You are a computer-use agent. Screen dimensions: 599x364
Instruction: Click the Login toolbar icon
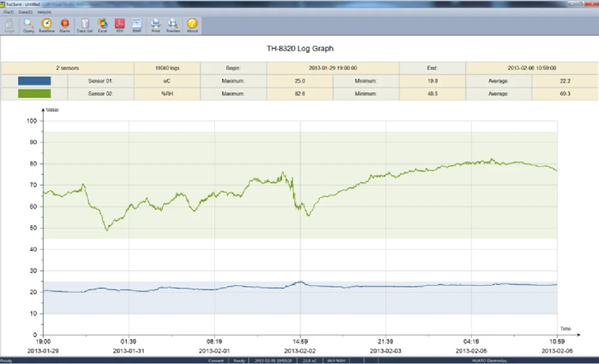[x=10, y=25]
